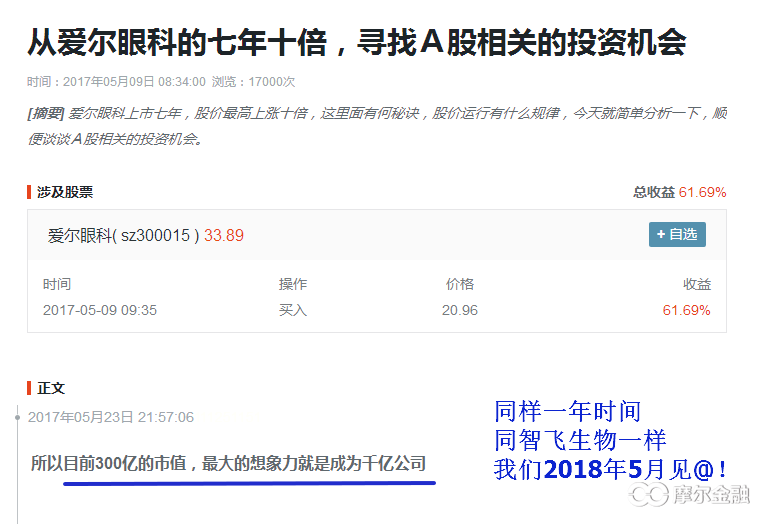Click the 价格 column header
The image size is (765, 524).
(460, 284)
